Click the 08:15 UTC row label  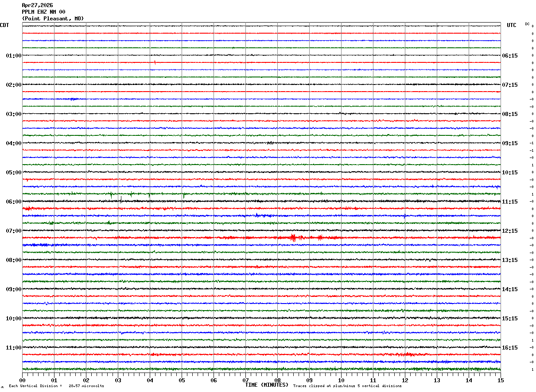(x=510, y=114)
